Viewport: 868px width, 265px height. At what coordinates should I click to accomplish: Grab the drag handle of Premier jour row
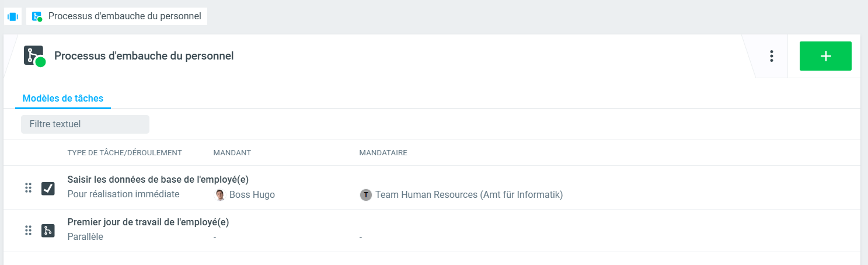[28, 231]
